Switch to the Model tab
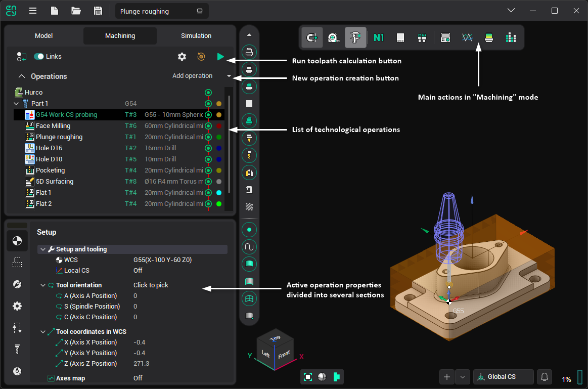 [x=43, y=36]
